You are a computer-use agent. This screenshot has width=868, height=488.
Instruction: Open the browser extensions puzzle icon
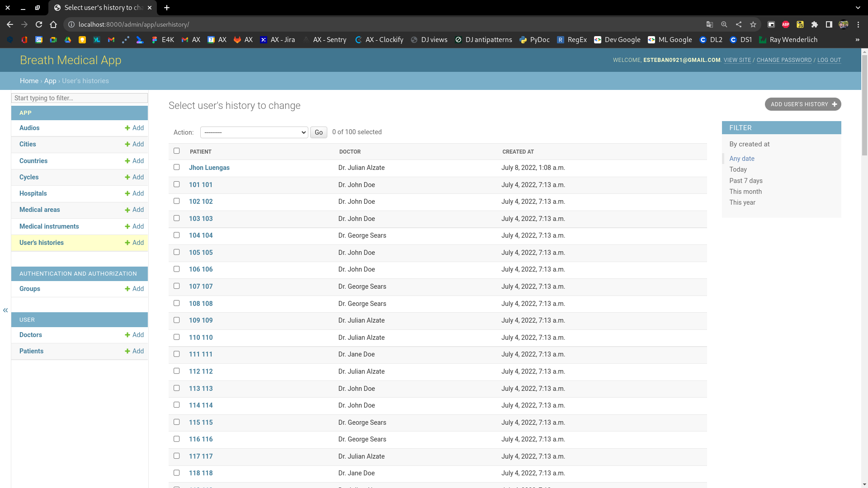click(x=815, y=24)
